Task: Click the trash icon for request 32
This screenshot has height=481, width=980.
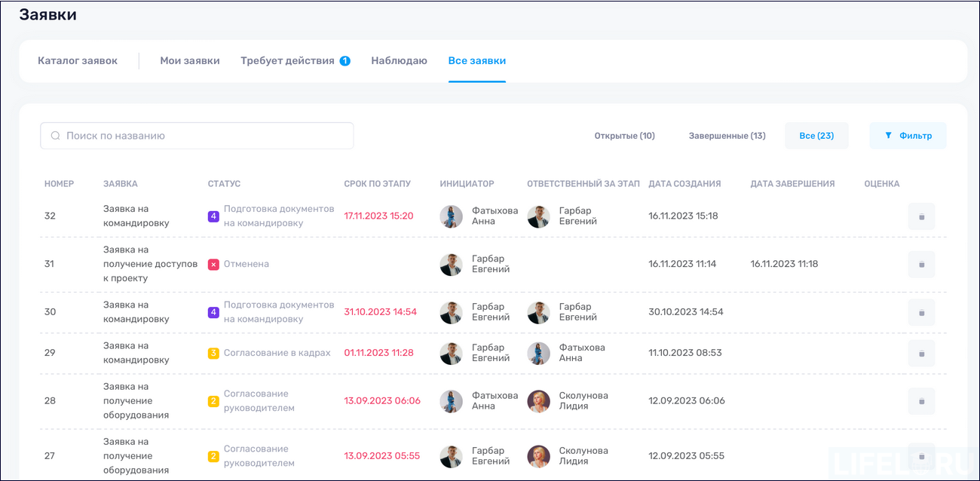Action: click(x=921, y=216)
